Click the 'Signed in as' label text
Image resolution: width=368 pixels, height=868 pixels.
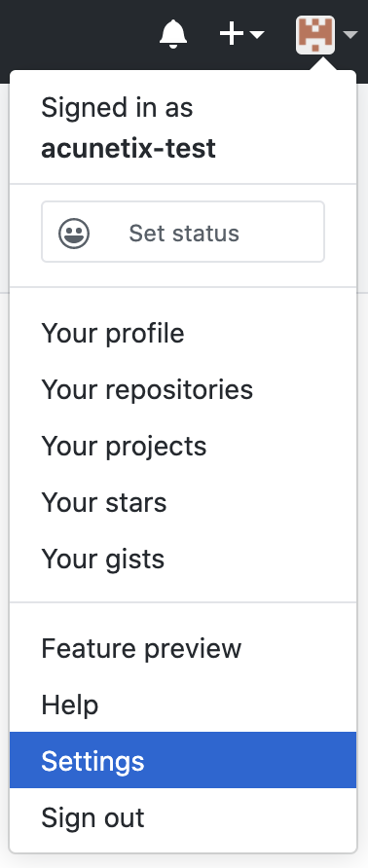click(x=117, y=107)
